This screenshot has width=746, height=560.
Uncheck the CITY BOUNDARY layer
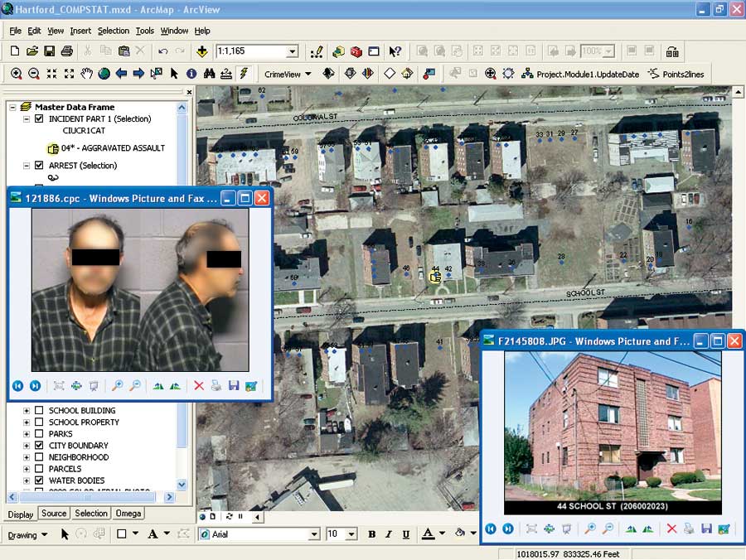pos(39,446)
